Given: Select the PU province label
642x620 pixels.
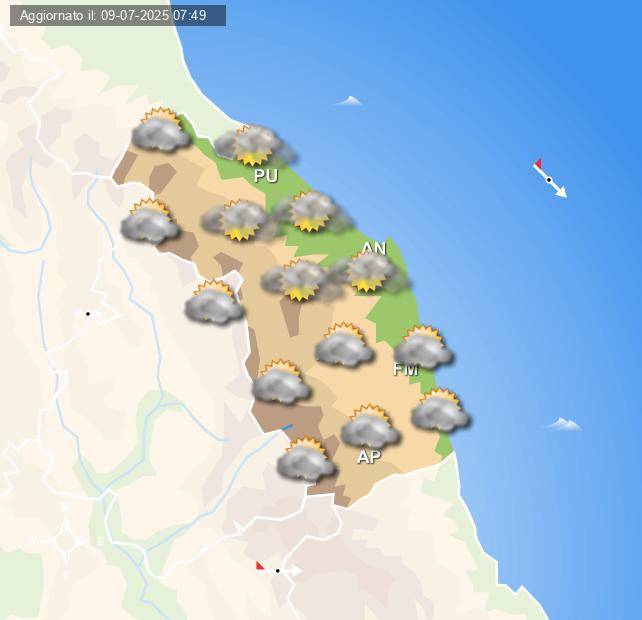Looking at the screenshot, I should (266, 176).
